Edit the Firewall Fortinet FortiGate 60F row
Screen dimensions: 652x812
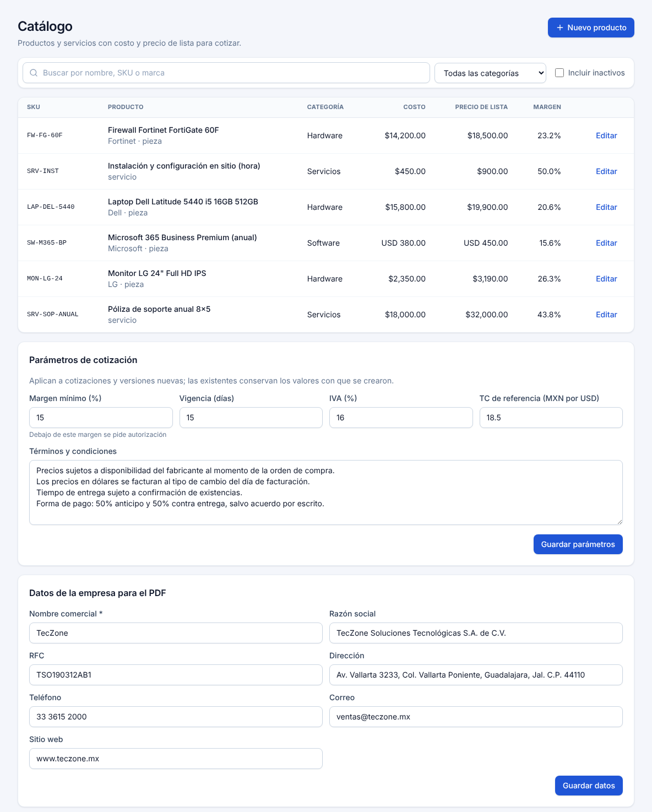[x=606, y=136]
